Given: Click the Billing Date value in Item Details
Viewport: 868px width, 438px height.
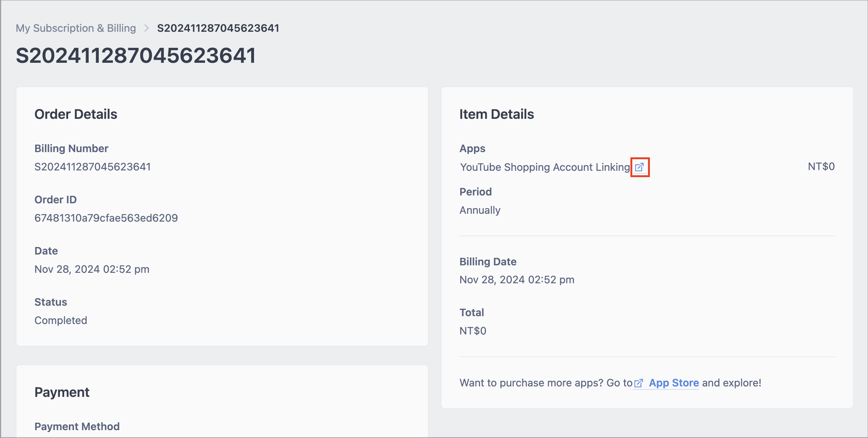Looking at the screenshot, I should pyautogui.click(x=517, y=280).
